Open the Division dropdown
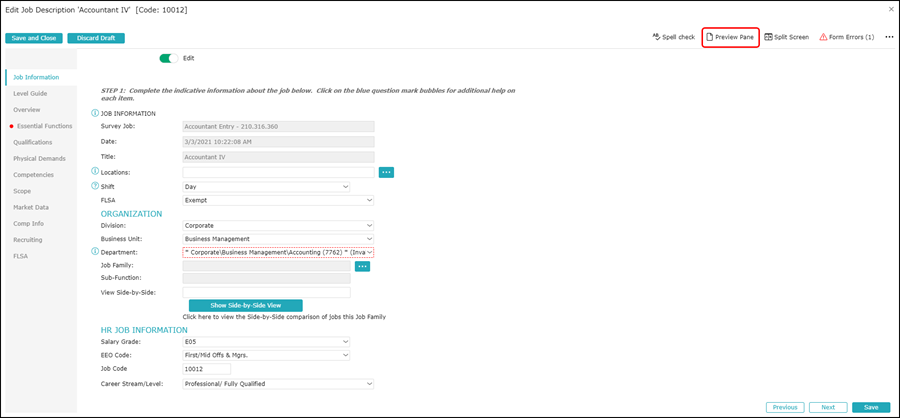Viewport: 900px width, 418px height. 278,226
